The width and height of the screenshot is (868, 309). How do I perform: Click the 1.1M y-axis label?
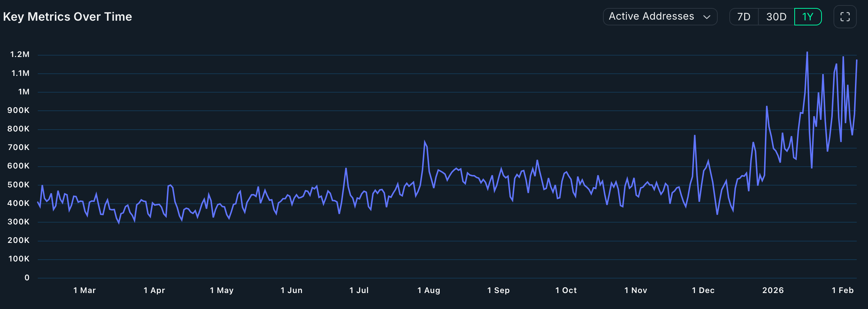point(20,73)
